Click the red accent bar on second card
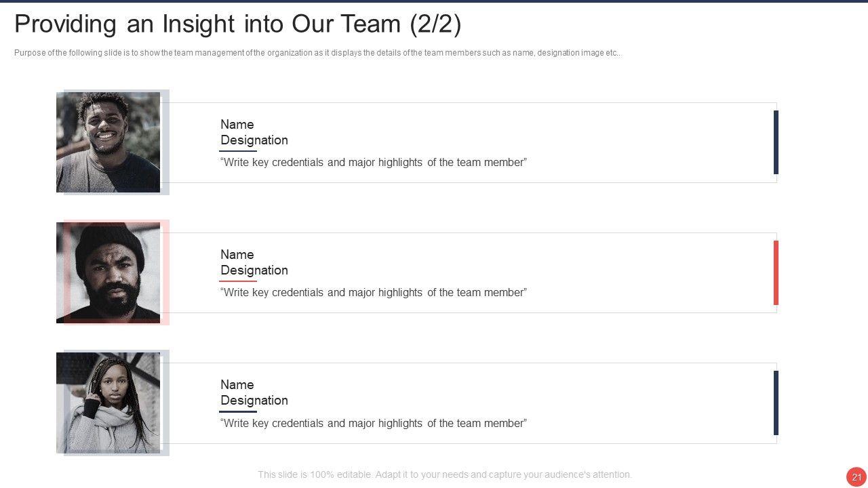 (776, 272)
